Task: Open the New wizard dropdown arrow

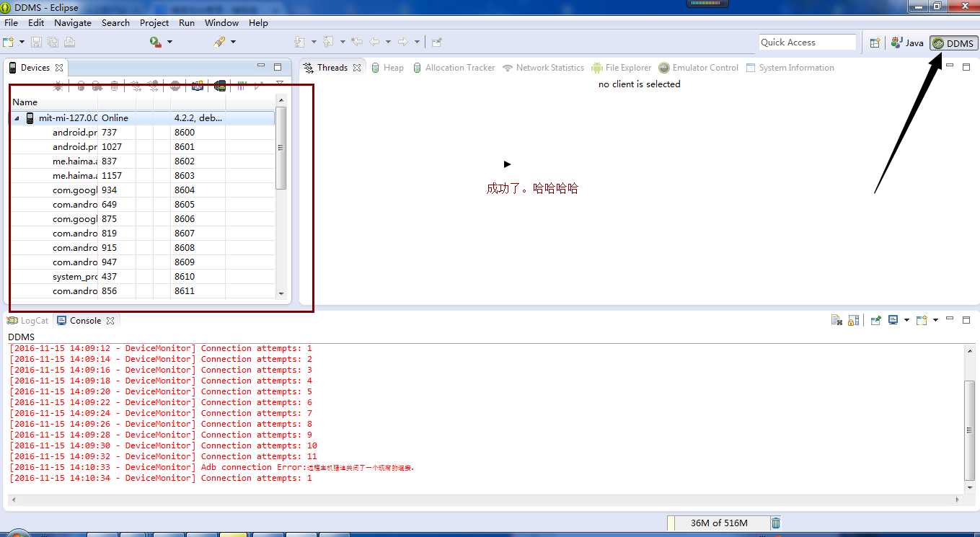Action: coord(22,43)
